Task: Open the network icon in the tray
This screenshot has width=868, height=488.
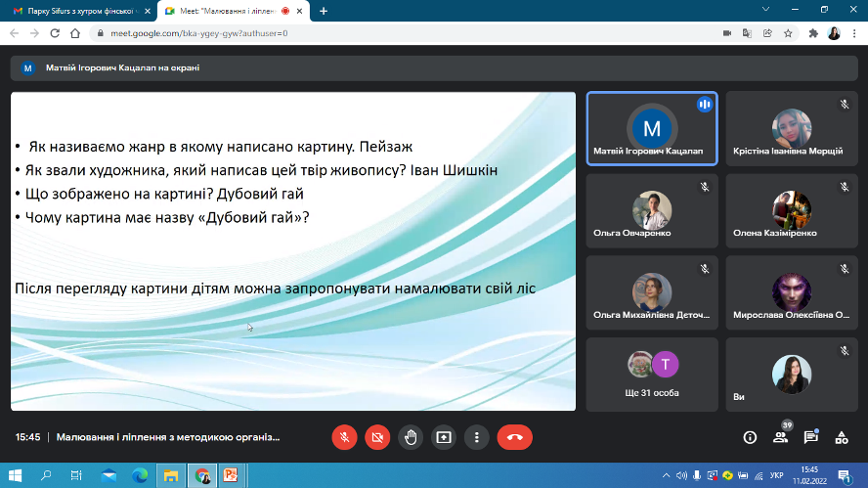Action: coord(759,475)
